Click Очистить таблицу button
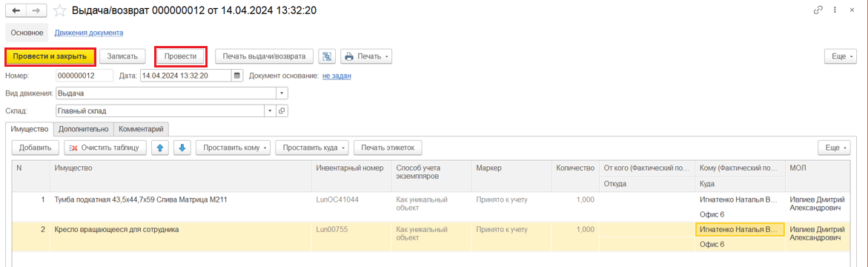Viewport: 868px width, 267px height. (x=105, y=148)
